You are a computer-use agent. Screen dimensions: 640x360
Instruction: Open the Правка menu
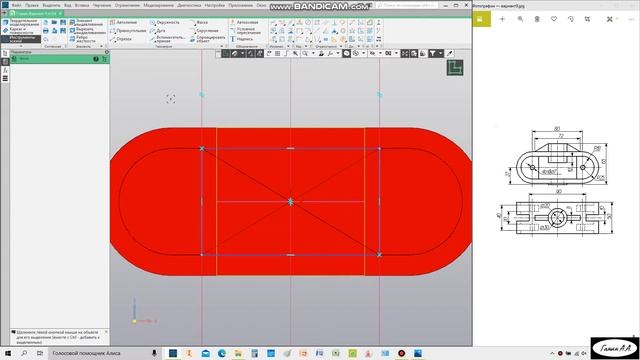tap(32, 5)
